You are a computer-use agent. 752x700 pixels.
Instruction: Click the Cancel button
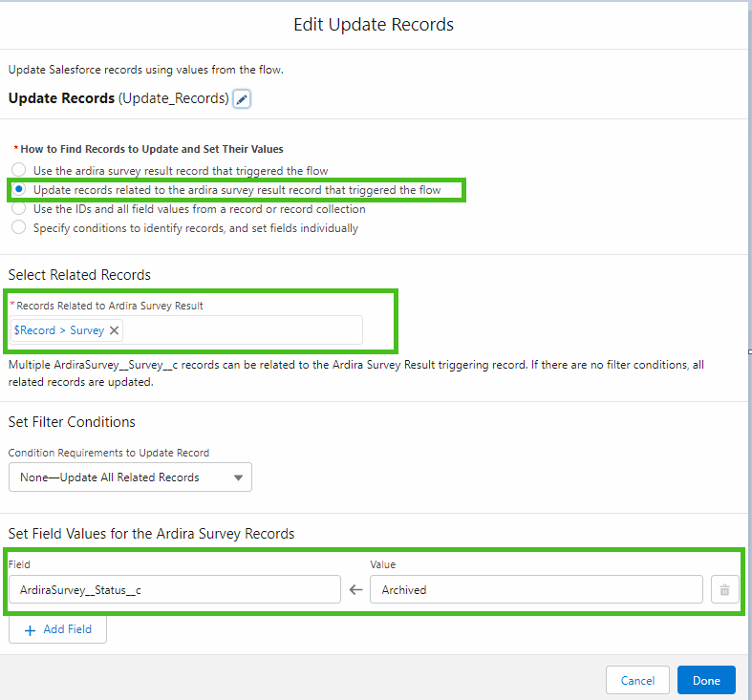point(637,681)
